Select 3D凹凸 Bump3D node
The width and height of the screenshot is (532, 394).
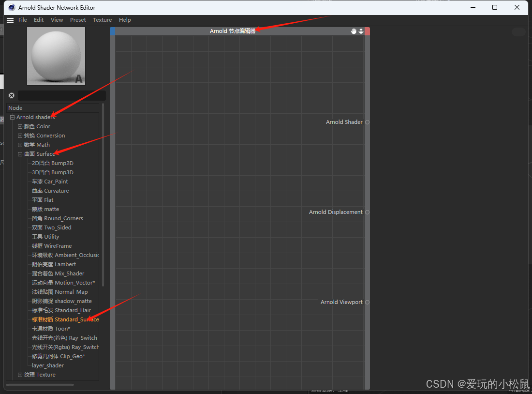point(53,172)
